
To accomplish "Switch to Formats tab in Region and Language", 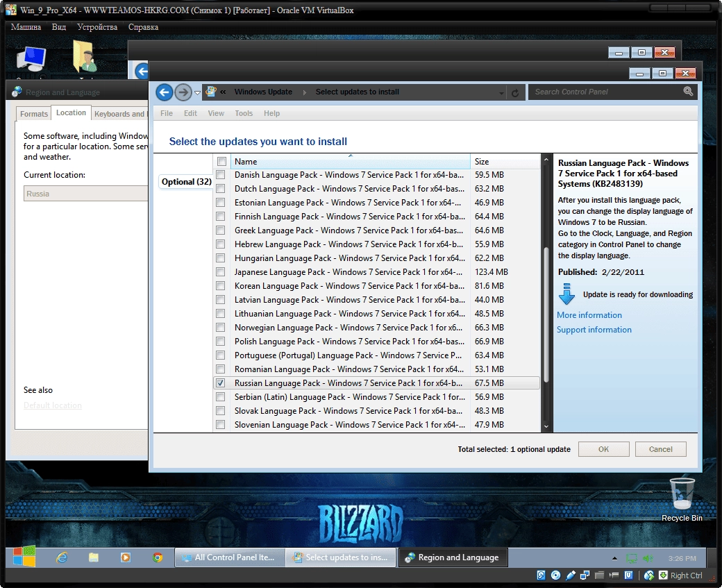I will 33,114.
